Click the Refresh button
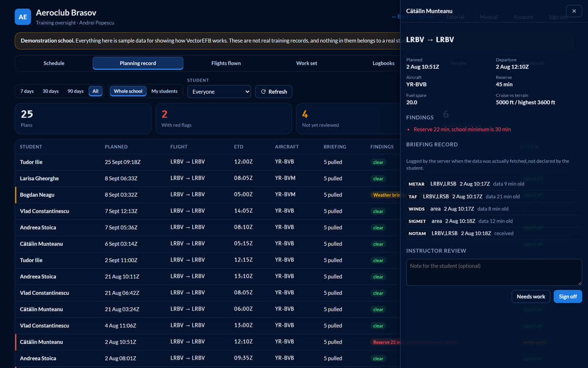588x368 pixels. (x=273, y=92)
